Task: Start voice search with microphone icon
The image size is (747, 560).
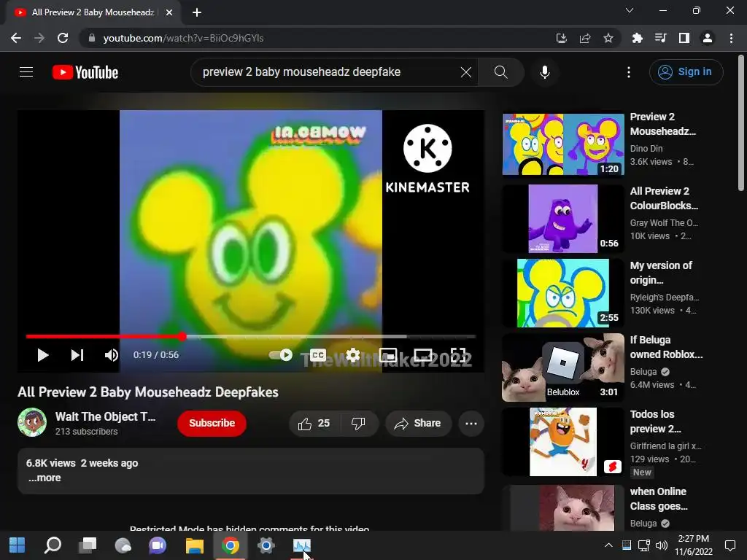Action: tap(544, 72)
